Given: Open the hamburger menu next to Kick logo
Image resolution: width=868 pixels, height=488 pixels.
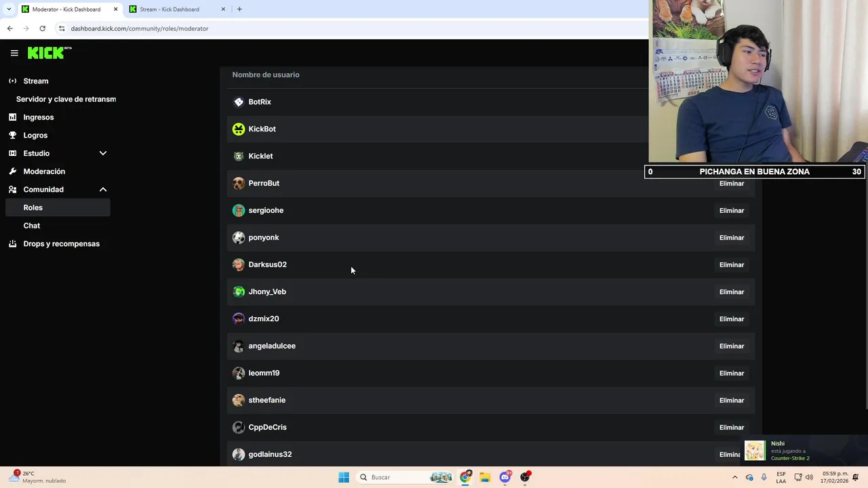Looking at the screenshot, I should click(14, 53).
